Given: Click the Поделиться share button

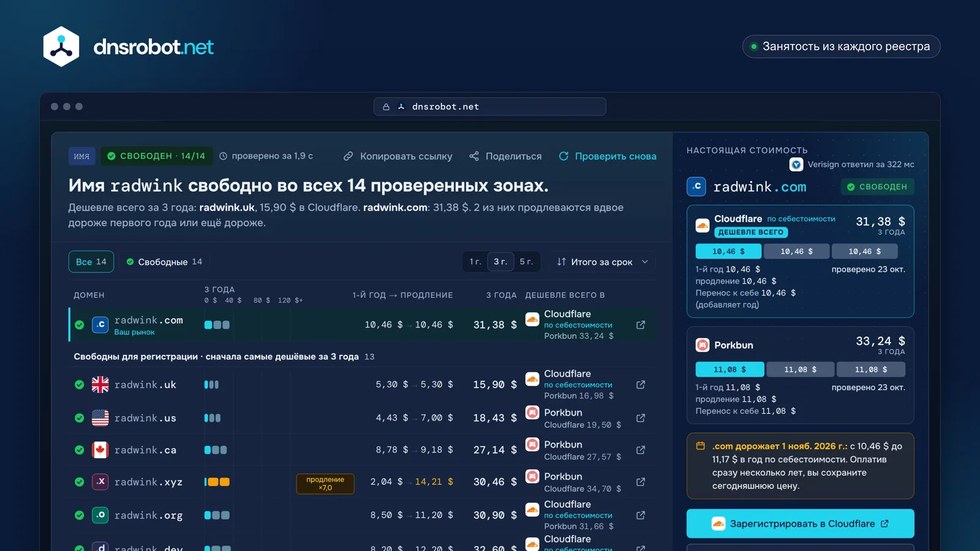Looking at the screenshot, I should click(505, 156).
